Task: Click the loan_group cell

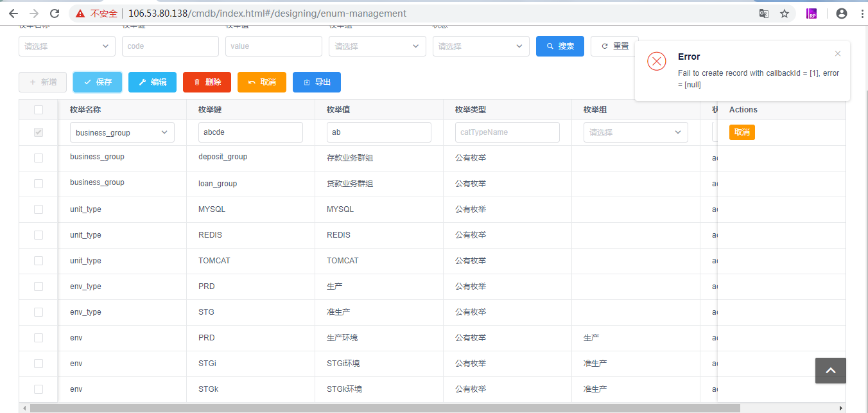Action: (x=218, y=184)
